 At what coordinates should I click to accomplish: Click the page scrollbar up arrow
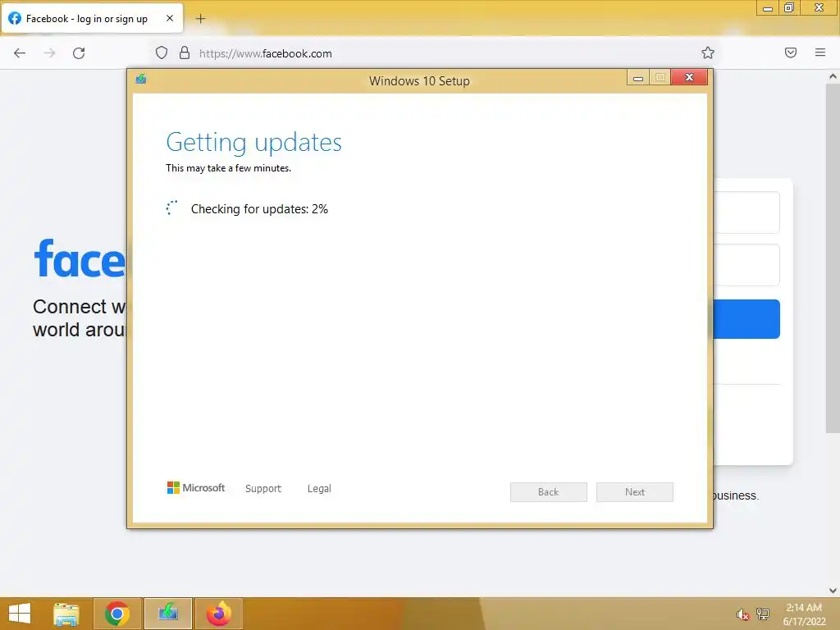[x=833, y=76]
